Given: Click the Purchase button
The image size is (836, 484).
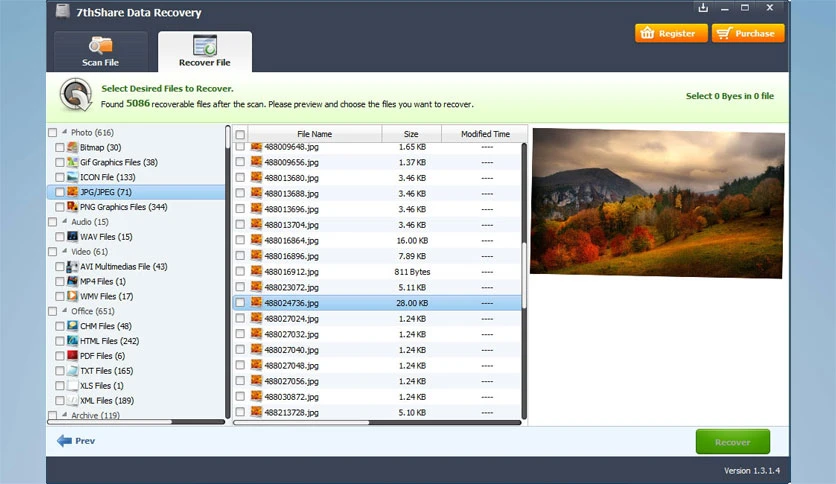Looking at the screenshot, I should tap(748, 33).
